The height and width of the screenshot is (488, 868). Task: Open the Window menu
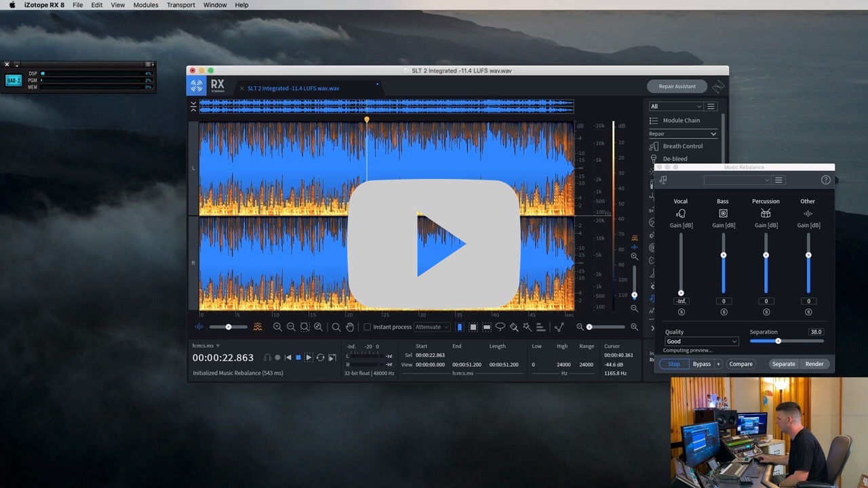coord(215,5)
